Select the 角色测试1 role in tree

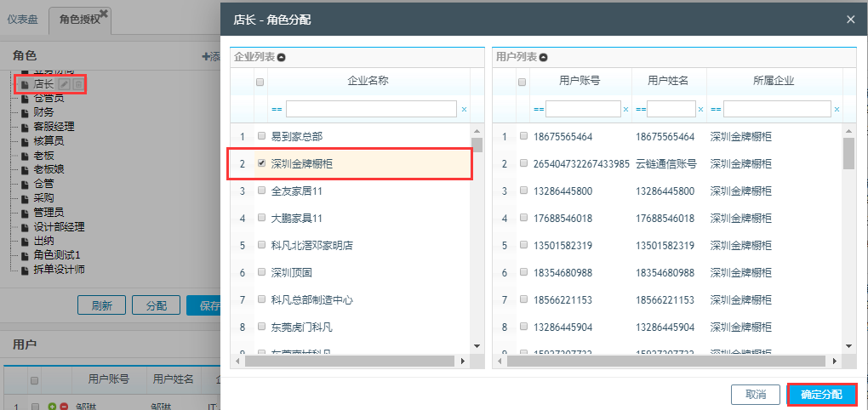(57, 256)
